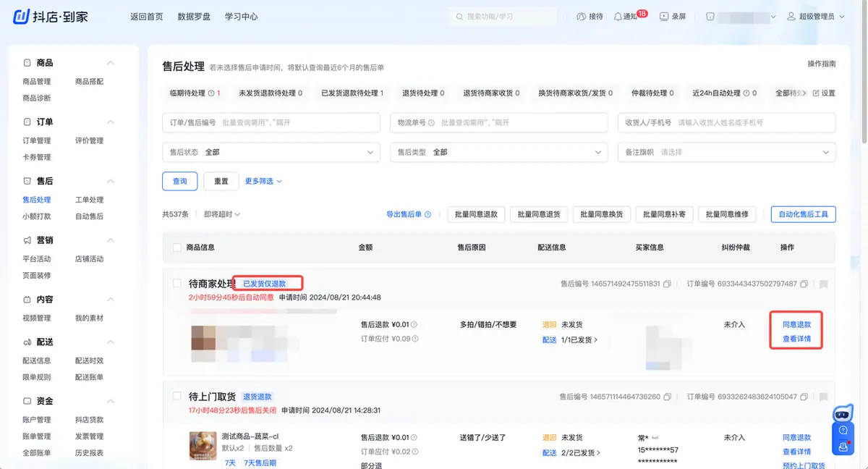
Task: Click the 营销 megaphone icon in sidebar
Action: point(27,240)
